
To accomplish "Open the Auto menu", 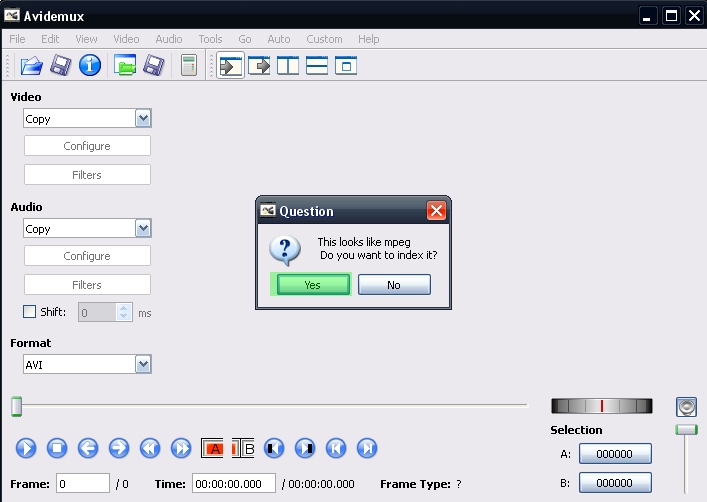I will [x=279, y=39].
